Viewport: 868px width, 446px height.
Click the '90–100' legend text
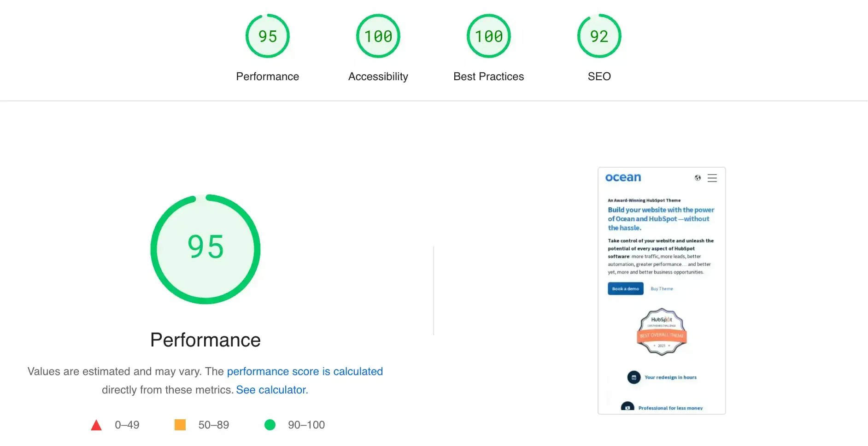pyautogui.click(x=306, y=425)
